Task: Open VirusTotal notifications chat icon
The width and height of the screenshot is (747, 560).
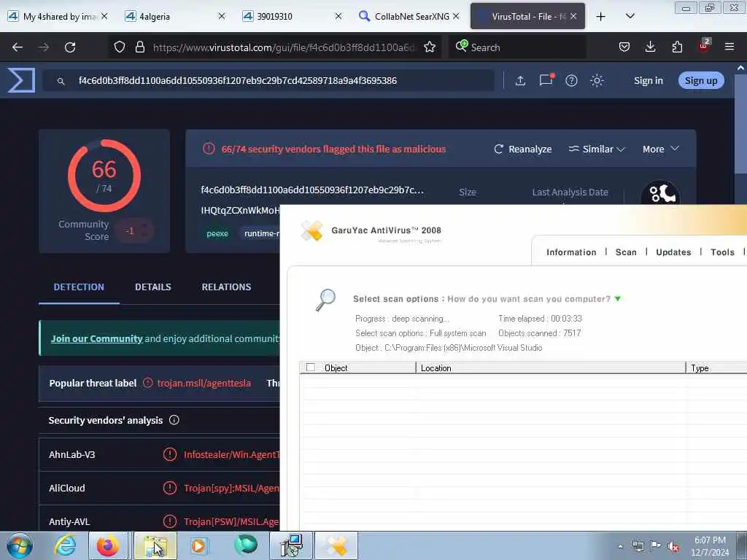Action: (546, 79)
